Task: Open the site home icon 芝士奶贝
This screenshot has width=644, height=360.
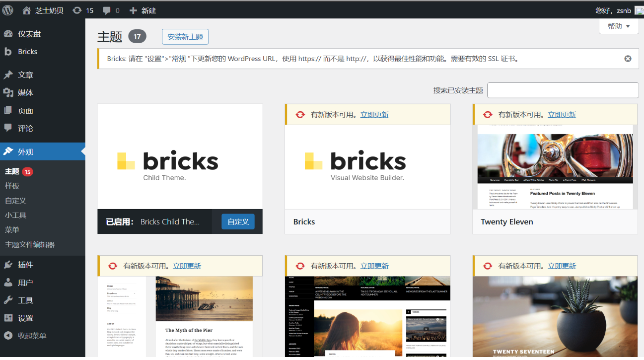Action: pos(27,10)
